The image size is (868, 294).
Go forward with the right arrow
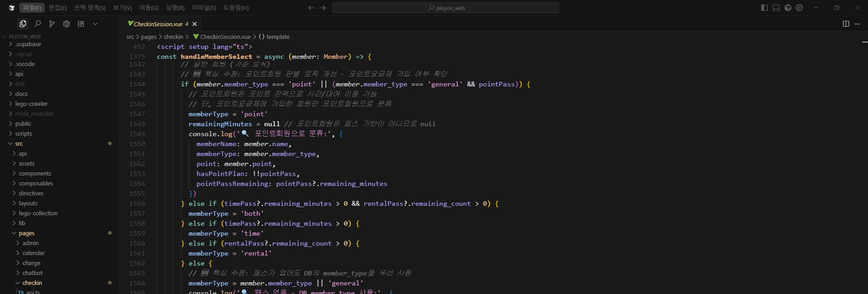pyautogui.click(x=323, y=8)
